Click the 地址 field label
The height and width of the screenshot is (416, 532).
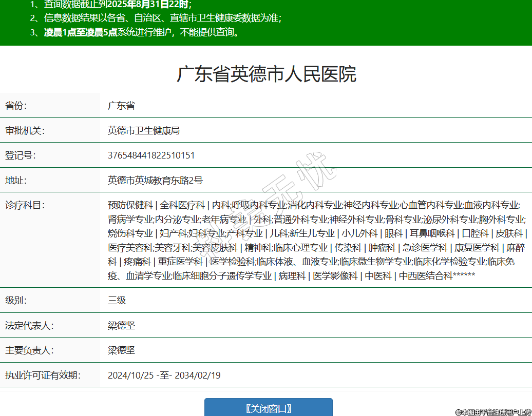pyautogui.click(x=16, y=180)
